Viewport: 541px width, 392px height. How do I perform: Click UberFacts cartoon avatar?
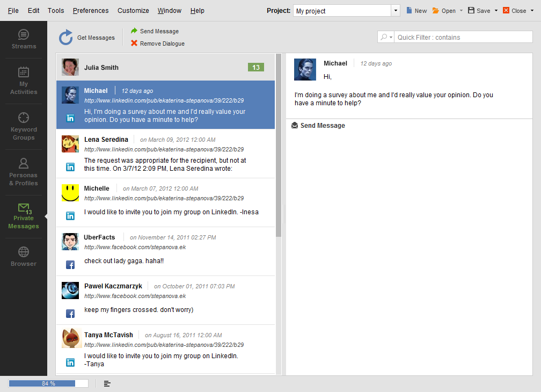pos(70,242)
